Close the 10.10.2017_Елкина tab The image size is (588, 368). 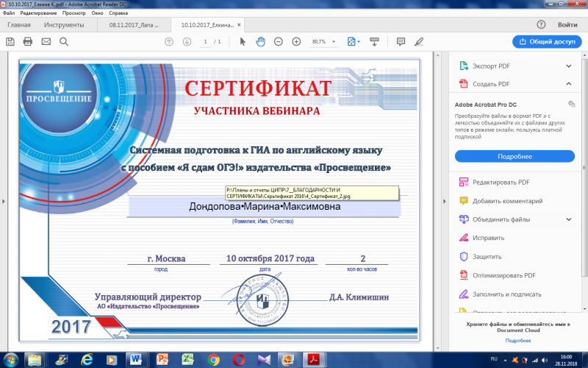tap(240, 25)
